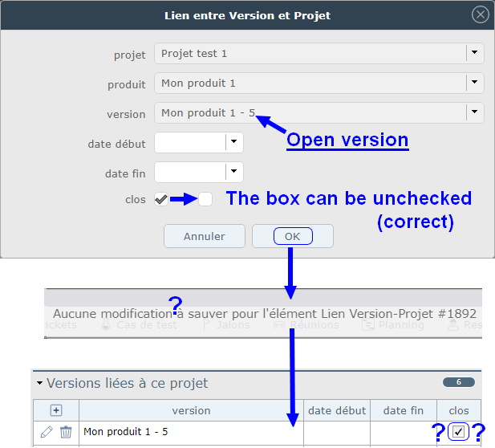Click the Lien entre Version et Projet title
The image size is (495, 448).
(x=247, y=15)
